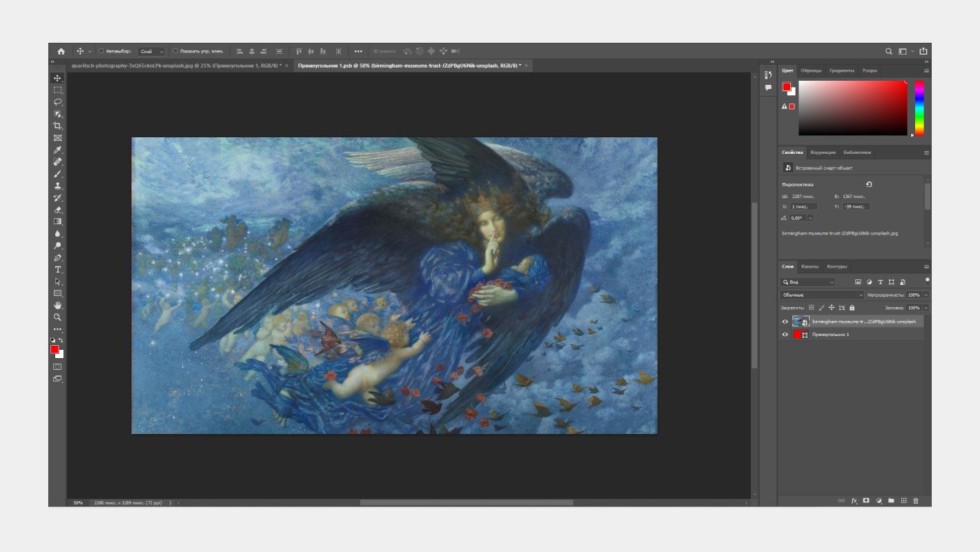Select the Eyedropper tool
Image resolution: width=980 pixels, height=552 pixels.
click(x=58, y=150)
